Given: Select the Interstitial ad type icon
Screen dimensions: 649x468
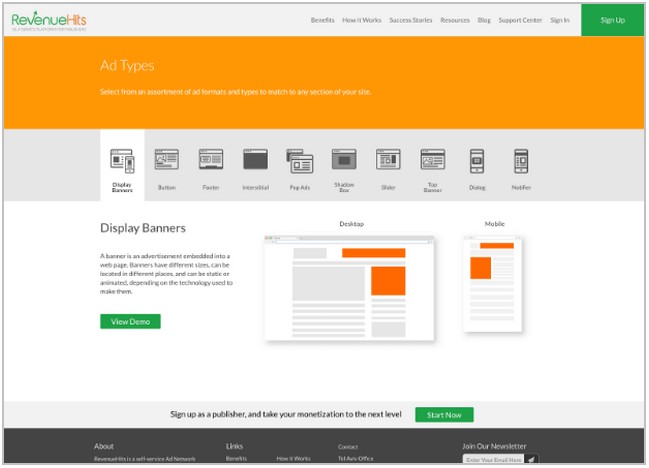Looking at the screenshot, I should [x=255, y=159].
